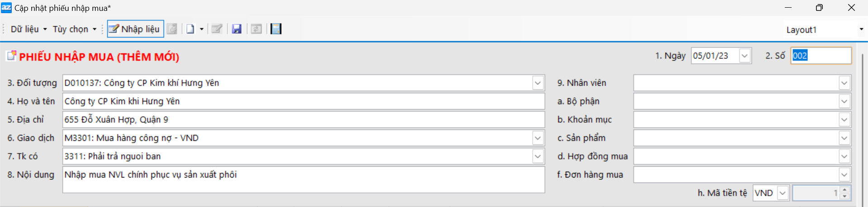
Task: Click the blank new document icon
Action: coord(190,29)
